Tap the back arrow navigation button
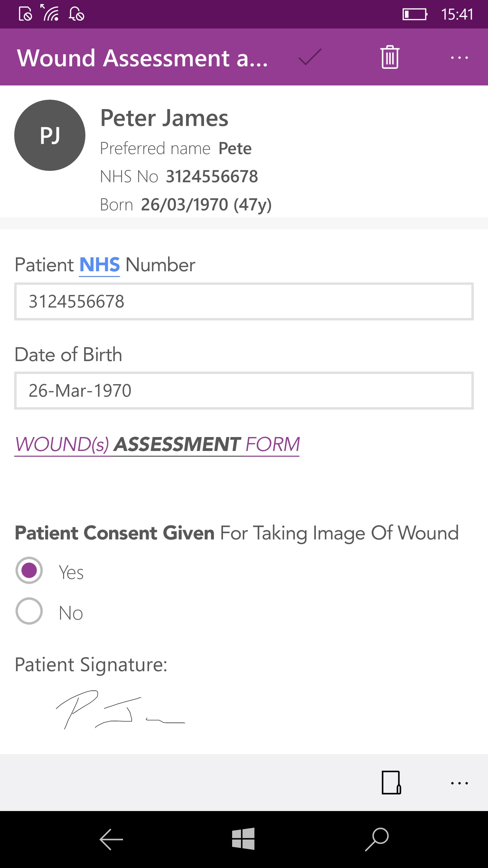The image size is (488, 868). 111,840
